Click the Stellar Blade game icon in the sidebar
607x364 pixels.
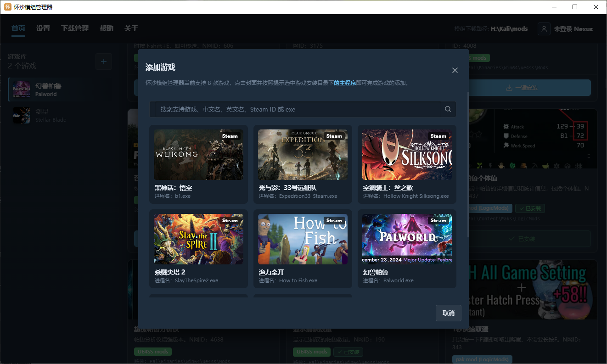(x=22, y=115)
